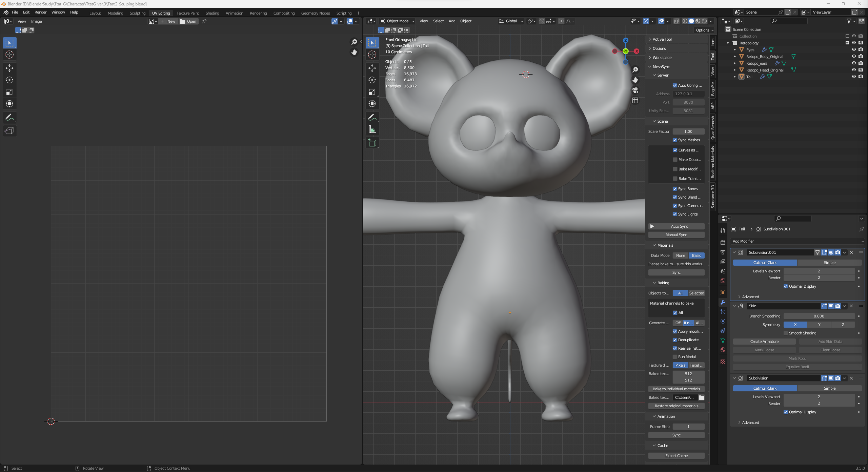Click the Rotate tool in 3D viewport

372,80
